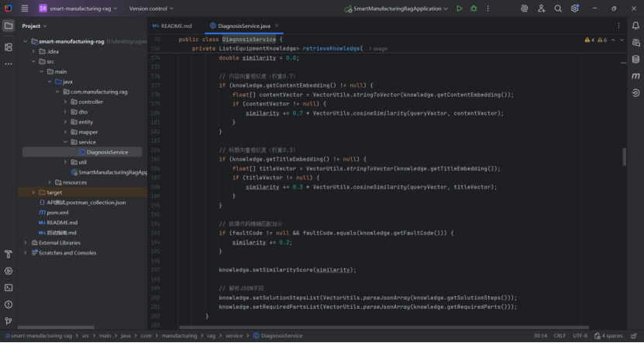Screen dimensions: 644x343
Task: Open Maven tool window
Action: tap(635, 76)
